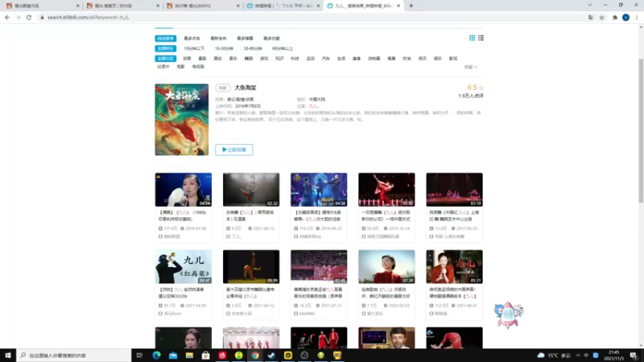Filter by the 科技 category
Screen dimensions: 644x362
pos(295,59)
